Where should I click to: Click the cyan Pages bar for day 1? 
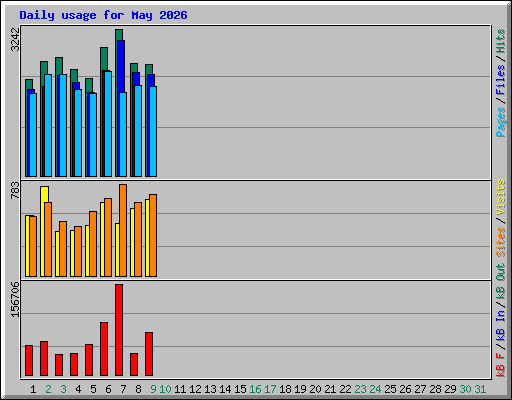click(x=33, y=135)
